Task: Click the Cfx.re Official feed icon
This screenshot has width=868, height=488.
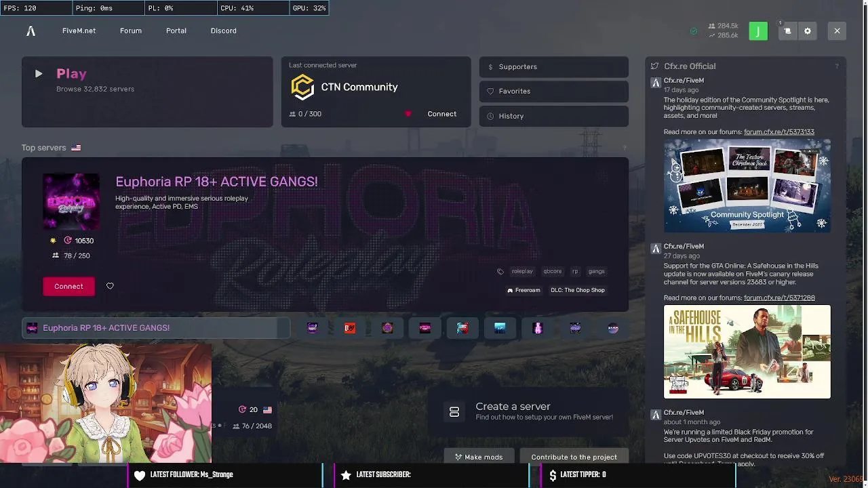Action: coord(654,66)
